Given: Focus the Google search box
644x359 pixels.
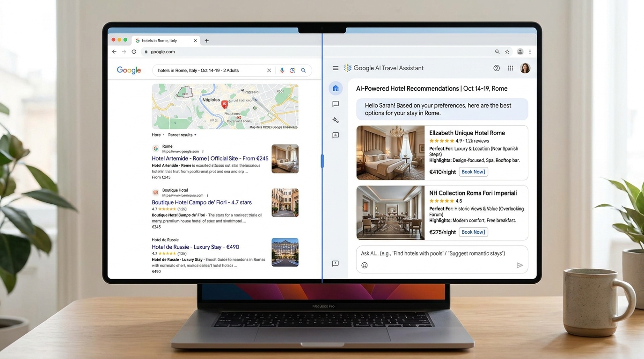Looking at the screenshot, I should click(x=232, y=71).
